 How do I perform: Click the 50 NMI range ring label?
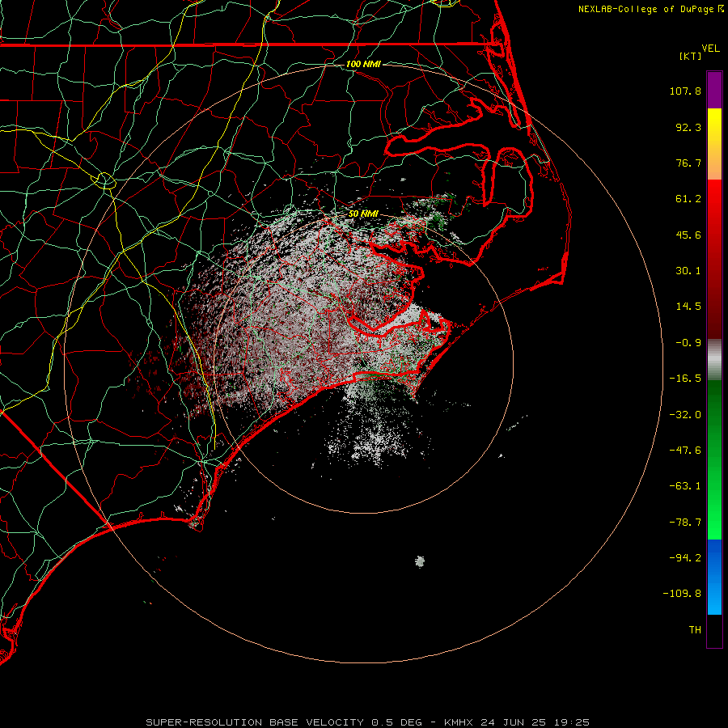(363, 214)
